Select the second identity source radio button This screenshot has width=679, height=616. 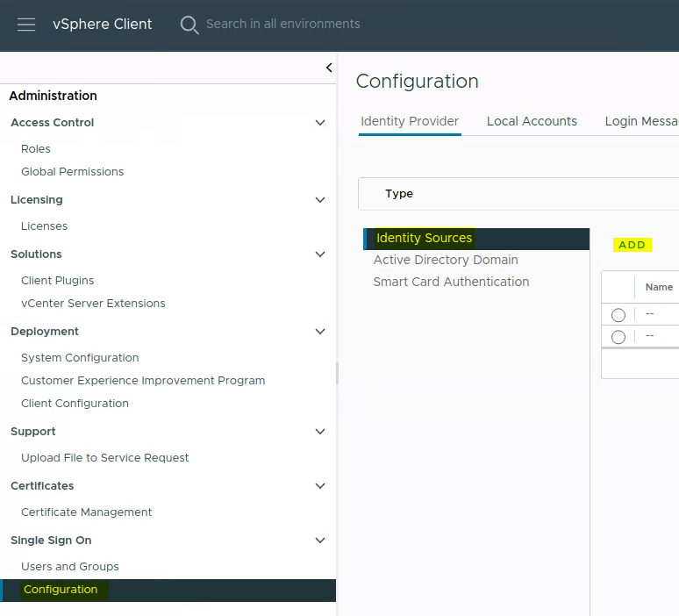click(x=618, y=337)
